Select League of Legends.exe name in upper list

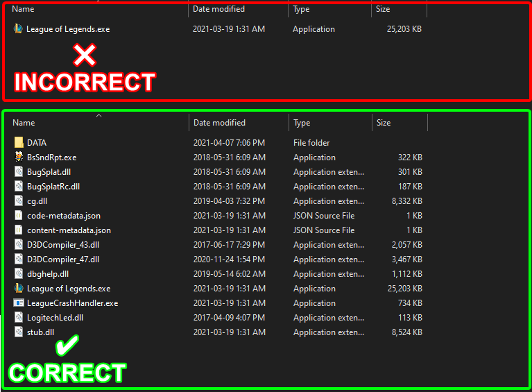coord(68,29)
